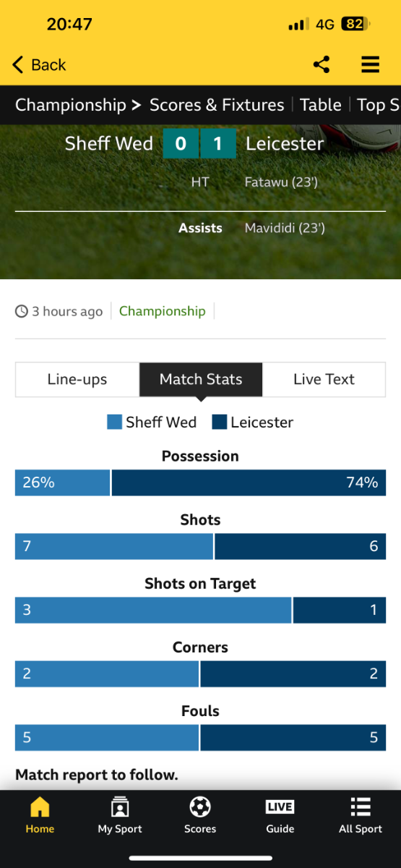
Task: Switch to the Live Text tab
Action: coord(324,379)
